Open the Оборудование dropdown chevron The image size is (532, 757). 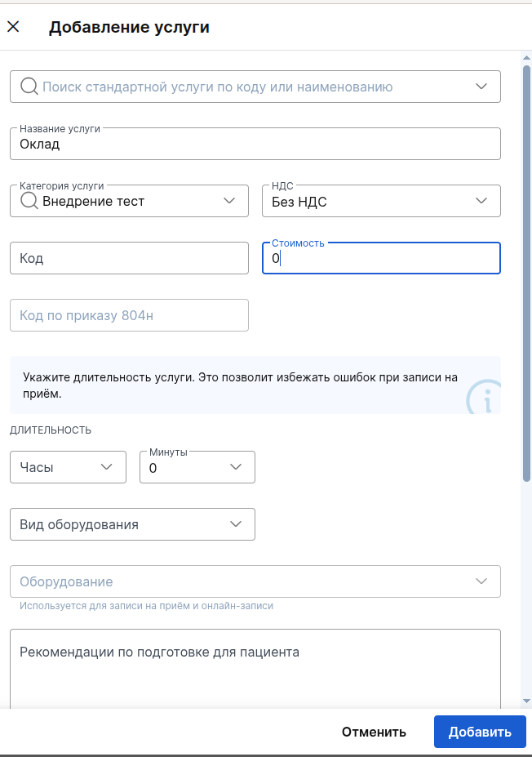[481, 581]
